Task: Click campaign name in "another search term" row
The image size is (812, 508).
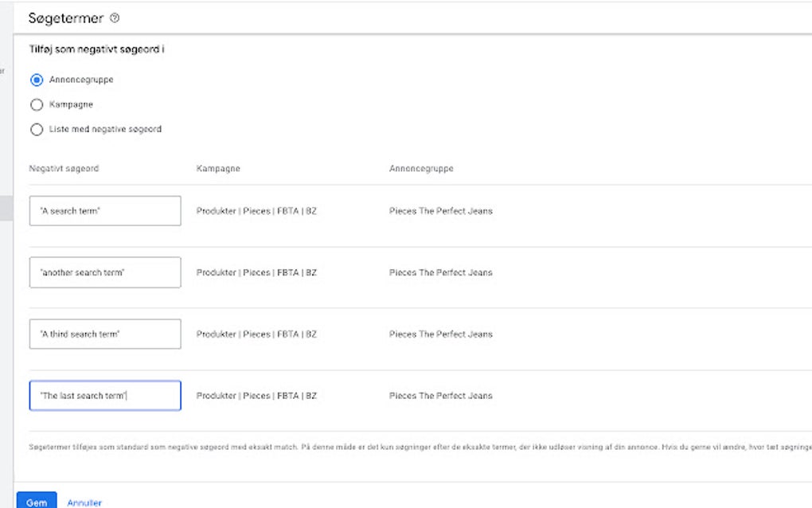Action: coord(256,272)
